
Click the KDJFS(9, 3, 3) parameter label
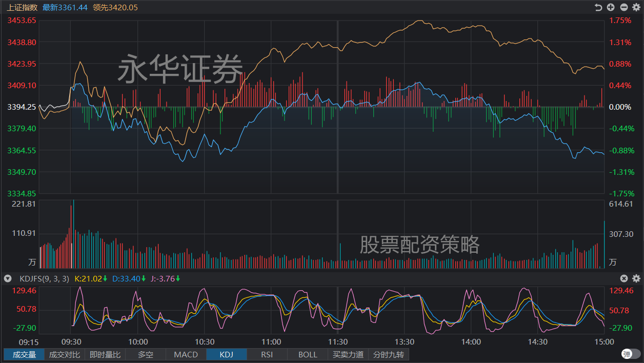pyautogui.click(x=44, y=278)
